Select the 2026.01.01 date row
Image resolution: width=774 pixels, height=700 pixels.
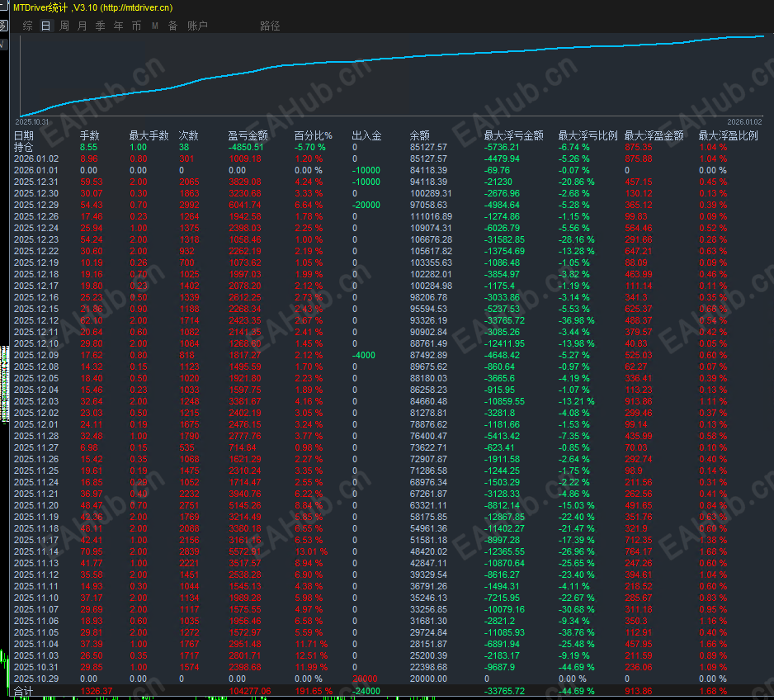36,170
